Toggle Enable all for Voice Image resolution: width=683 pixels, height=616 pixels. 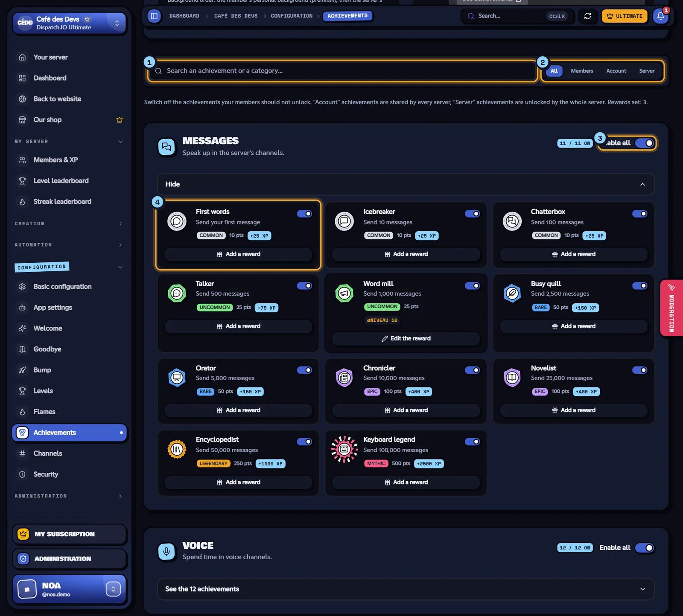tap(645, 548)
